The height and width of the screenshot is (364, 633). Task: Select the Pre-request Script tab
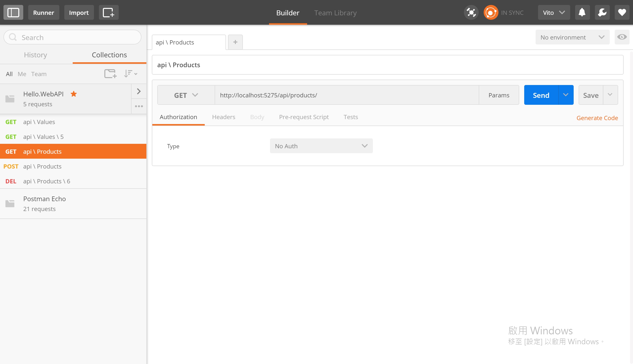[304, 117]
